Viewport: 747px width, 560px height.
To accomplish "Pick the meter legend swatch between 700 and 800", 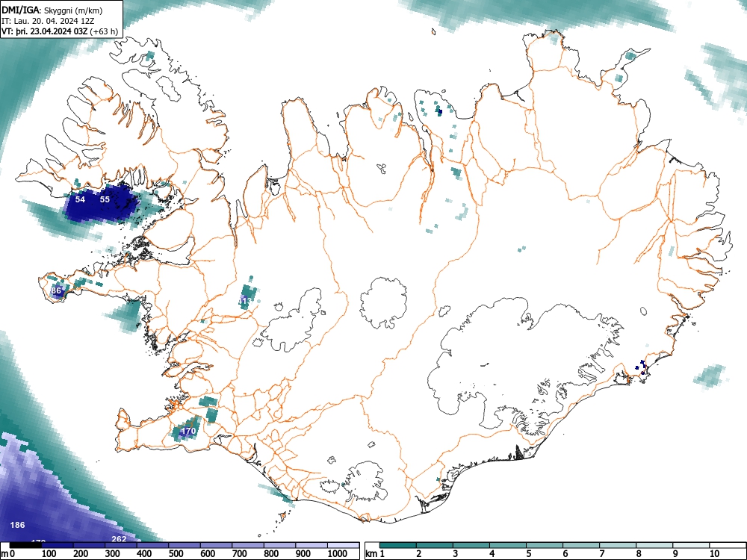I will pyautogui.click(x=248, y=545).
